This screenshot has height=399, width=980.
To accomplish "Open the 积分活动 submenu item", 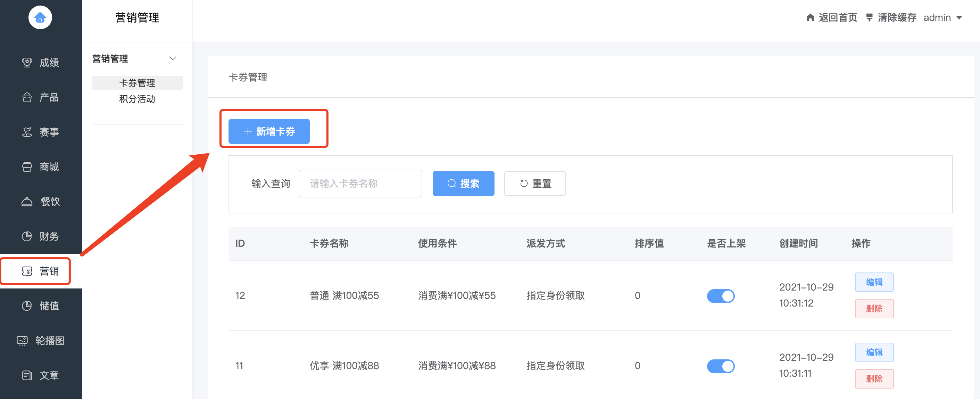I will [137, 99].
